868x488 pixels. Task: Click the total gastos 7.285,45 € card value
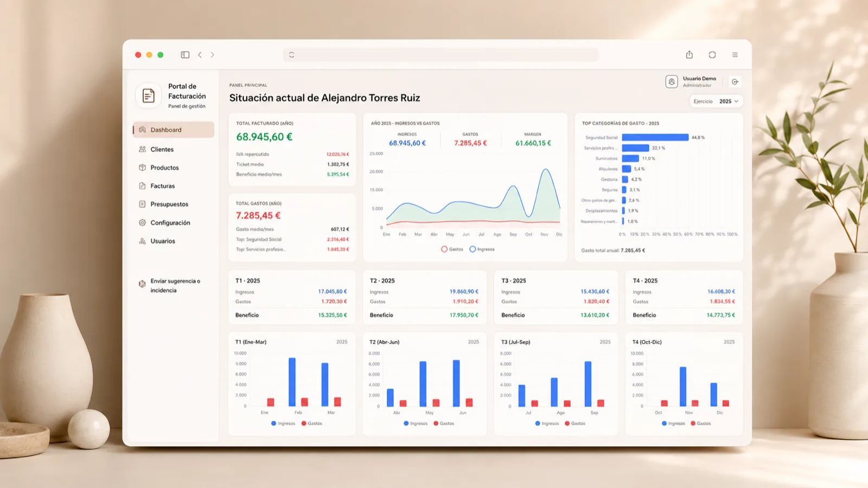258,216
